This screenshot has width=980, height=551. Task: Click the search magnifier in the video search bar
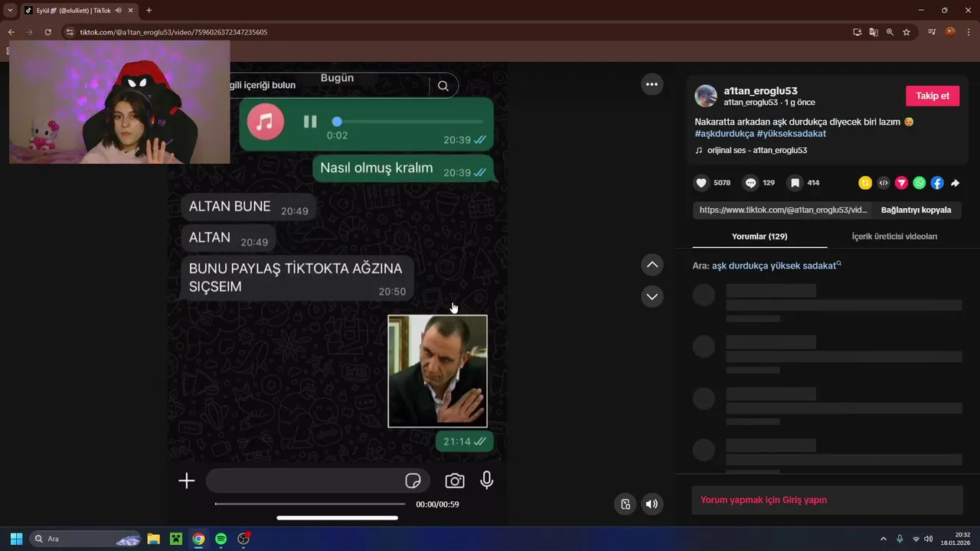[x=443, y=86]
